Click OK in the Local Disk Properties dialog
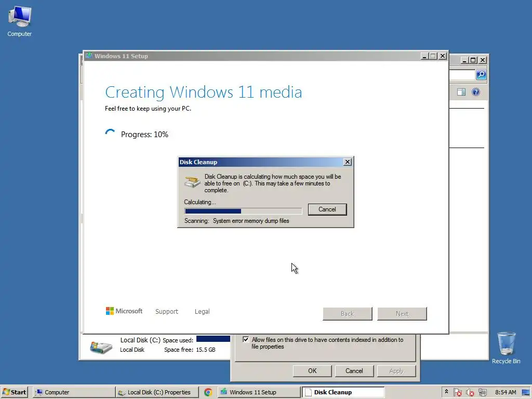This screenshot has height=399, width=532. pyautogui.click(x=312, y=371)
